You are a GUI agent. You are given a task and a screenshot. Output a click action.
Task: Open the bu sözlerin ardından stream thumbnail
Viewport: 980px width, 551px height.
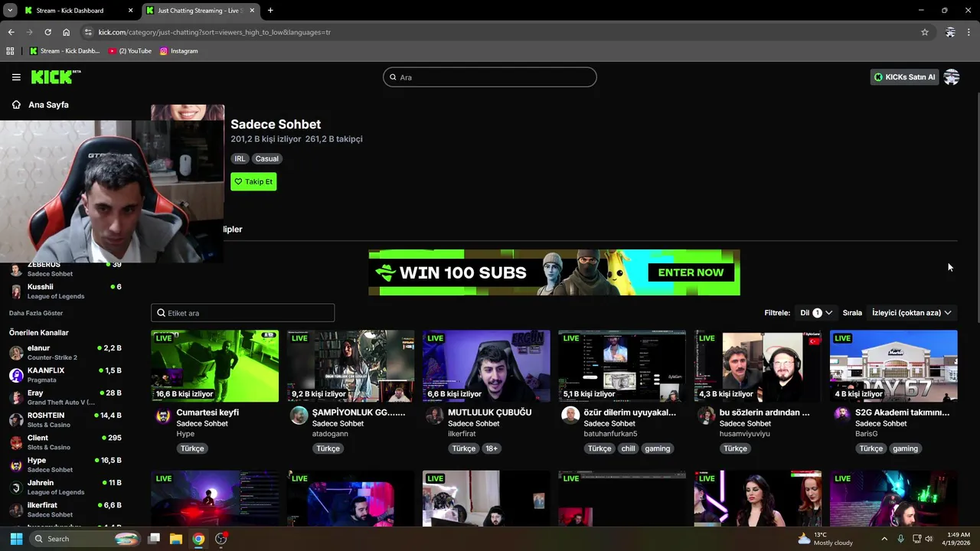point(758,366)
